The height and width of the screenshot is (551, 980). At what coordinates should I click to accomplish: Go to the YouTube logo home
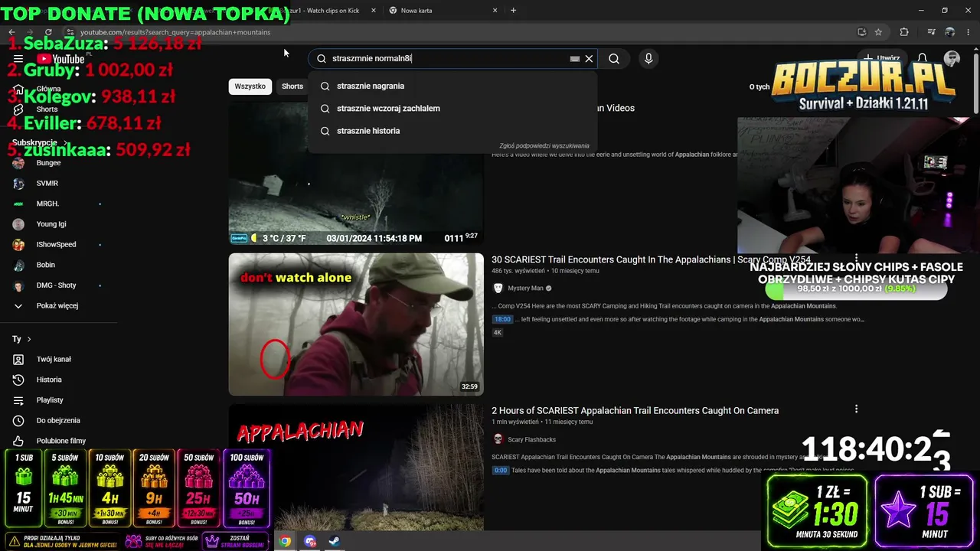60,59
